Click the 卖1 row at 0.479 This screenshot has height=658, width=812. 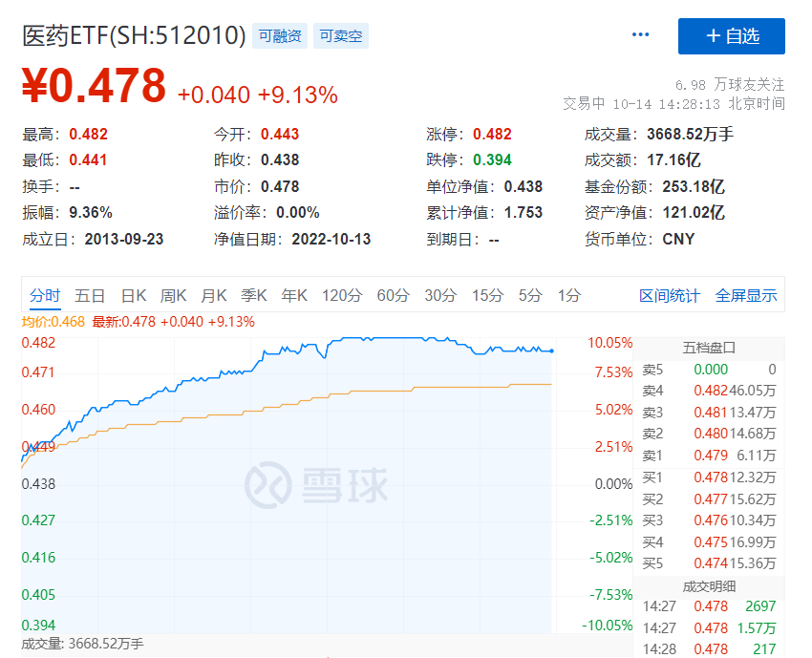click(709, 456)
